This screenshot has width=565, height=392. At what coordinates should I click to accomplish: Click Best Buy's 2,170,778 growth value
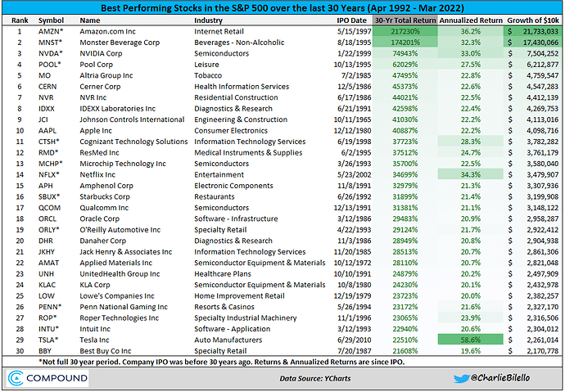542,351
